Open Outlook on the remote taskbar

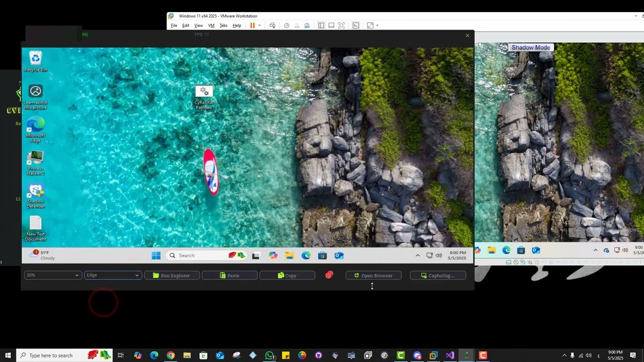coord(339,255)
